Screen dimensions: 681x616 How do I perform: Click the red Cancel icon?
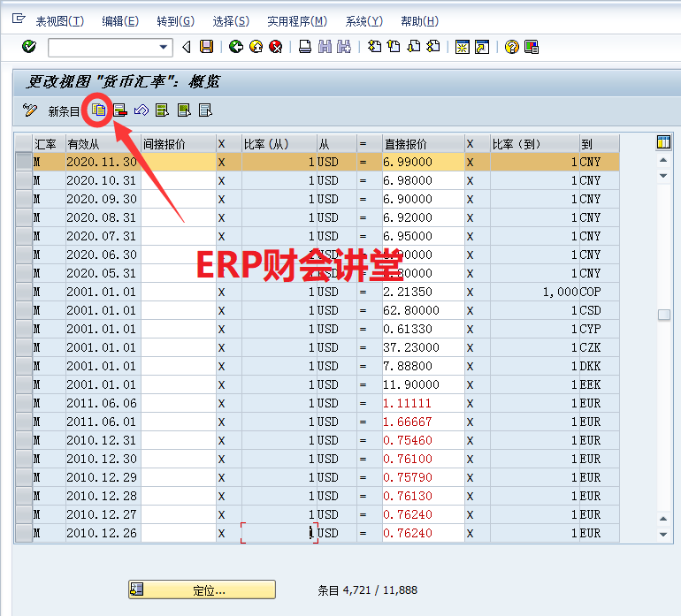(x=276, y=47)
